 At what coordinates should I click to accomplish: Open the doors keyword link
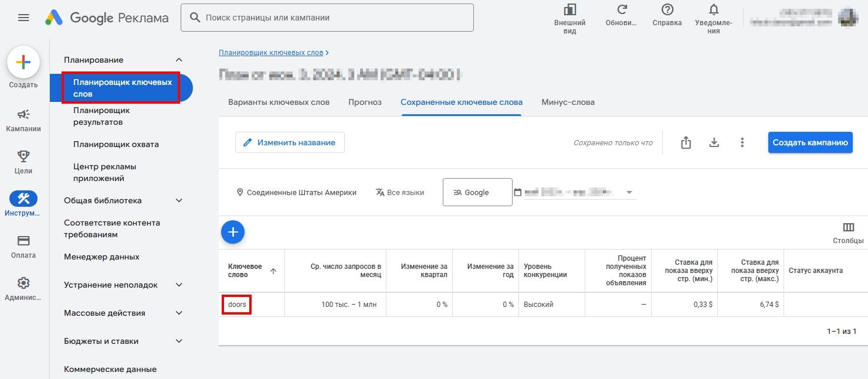(236, 304)
